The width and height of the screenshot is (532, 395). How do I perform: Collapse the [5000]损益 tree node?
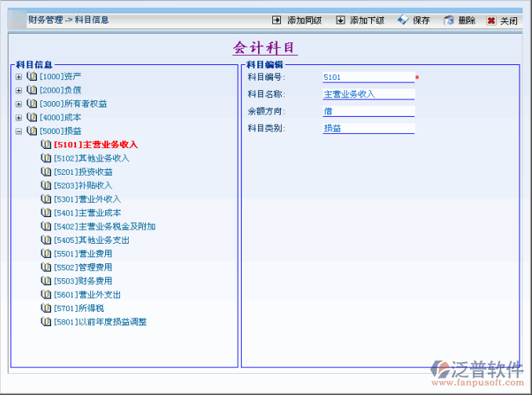(19, 131)
